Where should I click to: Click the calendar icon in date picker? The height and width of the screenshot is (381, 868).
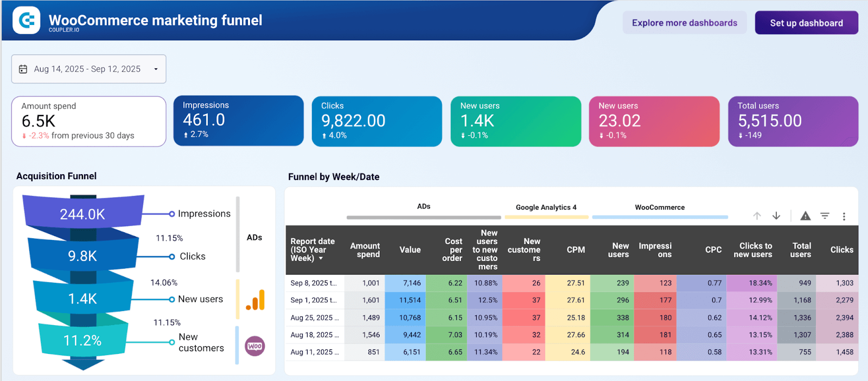coord(23,69)
